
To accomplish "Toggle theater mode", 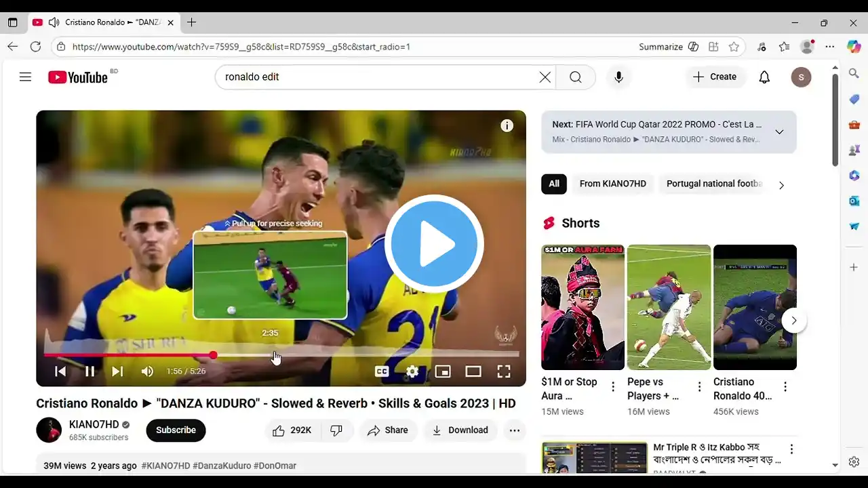I will 473,371.
